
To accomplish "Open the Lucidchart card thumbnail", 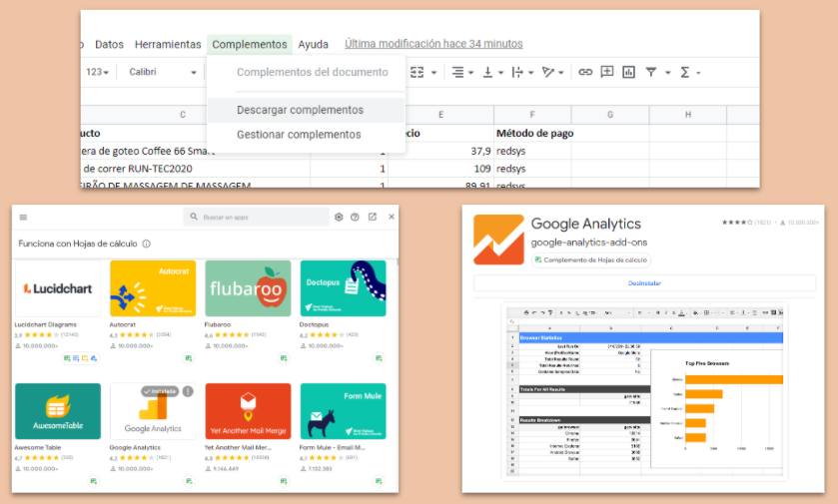I will (58, 288).
